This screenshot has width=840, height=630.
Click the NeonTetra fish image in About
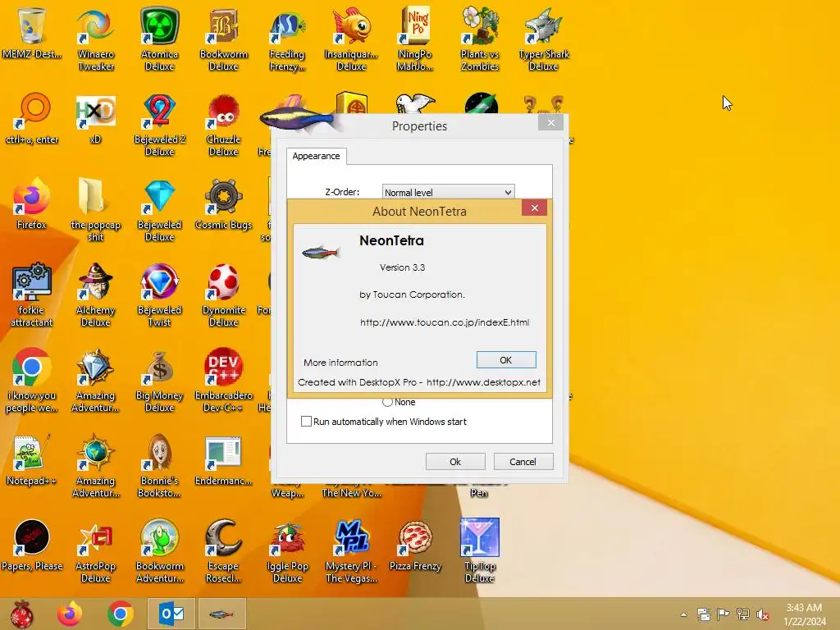point(321,252)
